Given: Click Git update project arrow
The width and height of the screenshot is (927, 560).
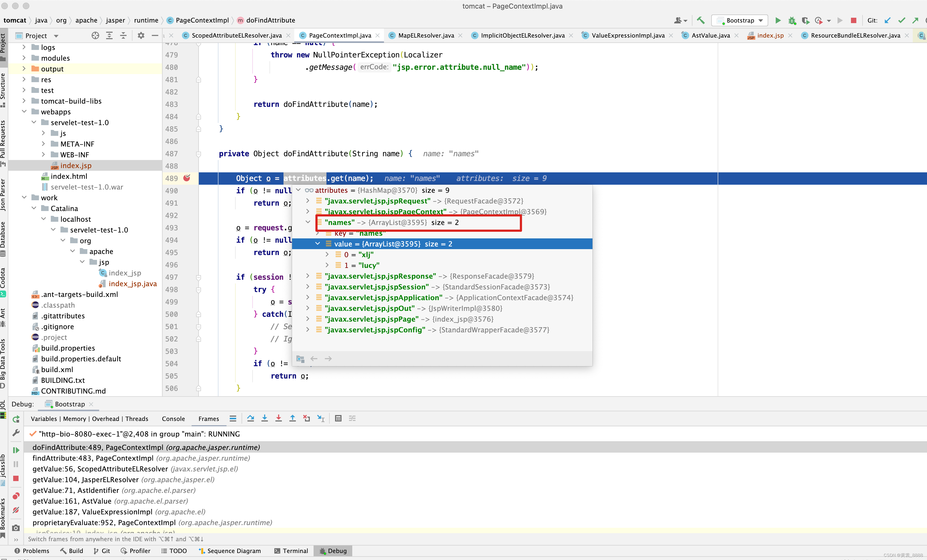Looking at the screenshot, I should 887,20.
